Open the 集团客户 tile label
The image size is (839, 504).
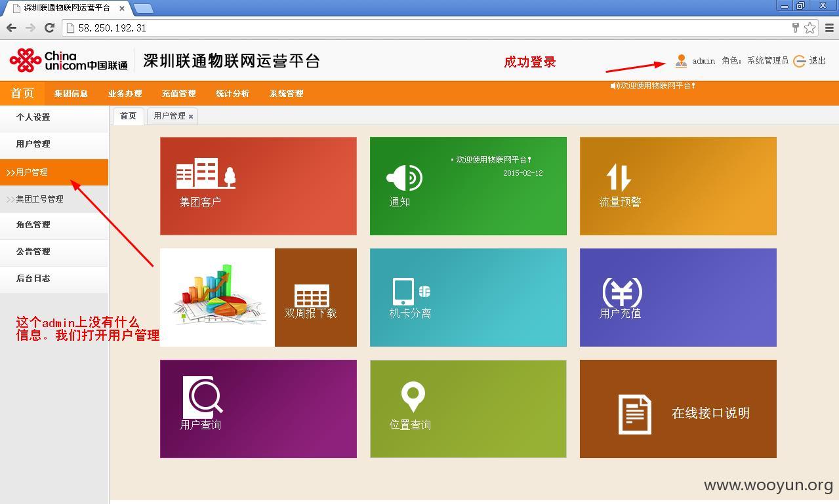pos(201,202)
